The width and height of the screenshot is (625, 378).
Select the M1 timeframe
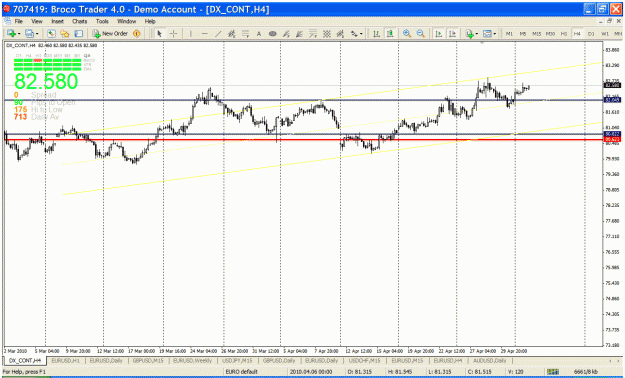pos(509,34)
